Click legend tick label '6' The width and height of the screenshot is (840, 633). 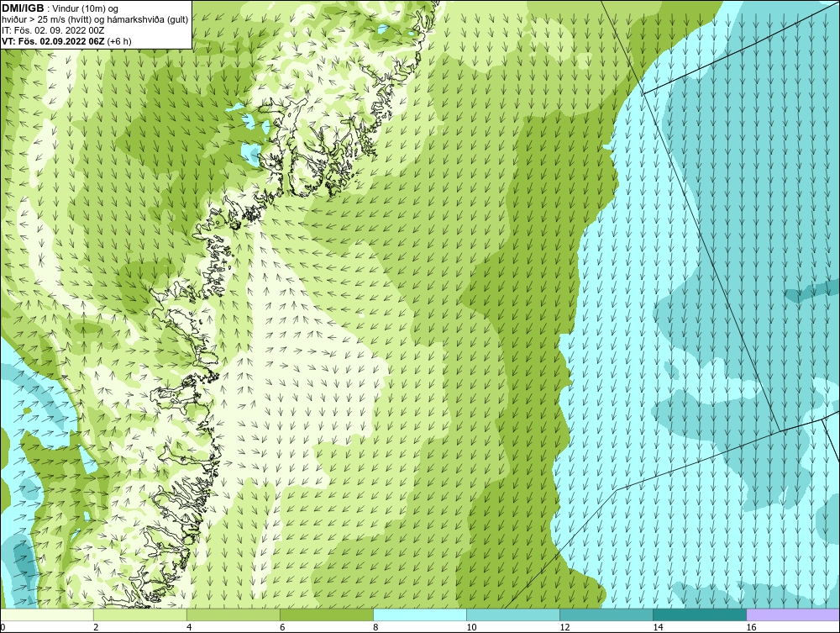(x=282, y=627)
